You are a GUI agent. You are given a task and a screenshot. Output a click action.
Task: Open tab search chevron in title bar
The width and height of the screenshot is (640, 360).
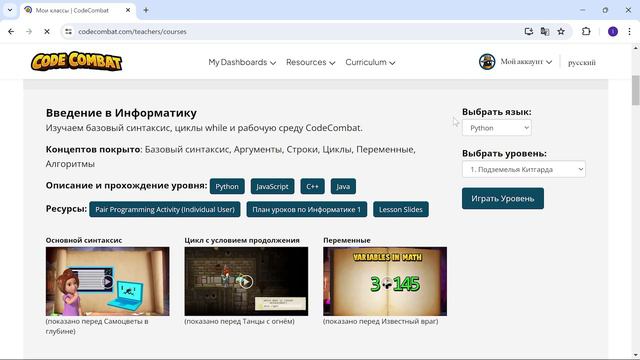pos(10,10)
